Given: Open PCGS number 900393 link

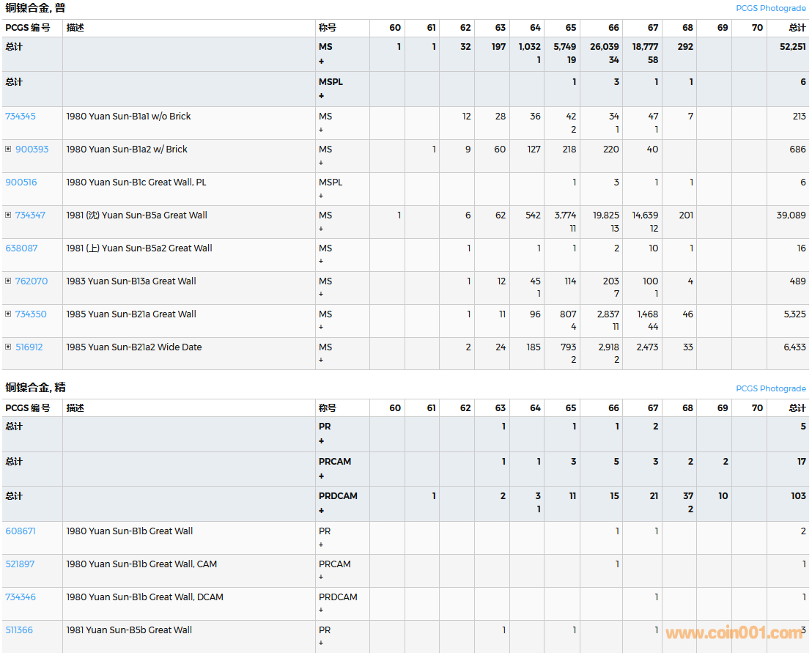Looking at the screenshot, I should 32,149.
